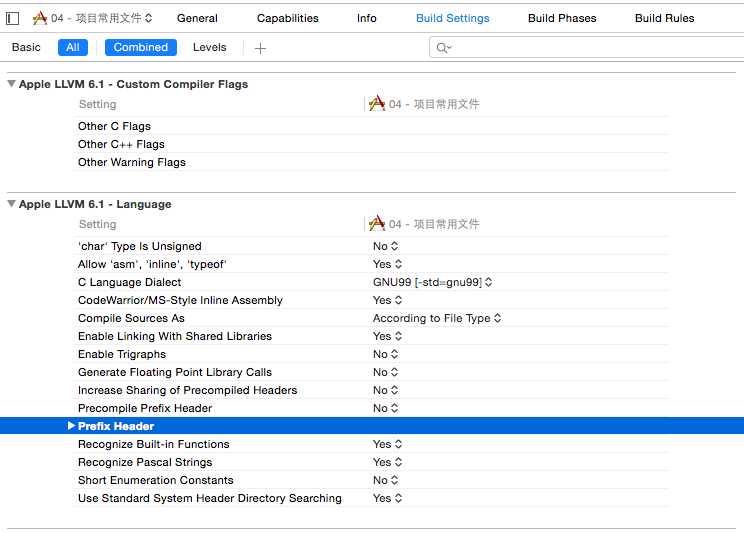The image size is (744, 533).
Task: Click target icon in Custom Compiler Flags column header
Action: click(377, 103)
